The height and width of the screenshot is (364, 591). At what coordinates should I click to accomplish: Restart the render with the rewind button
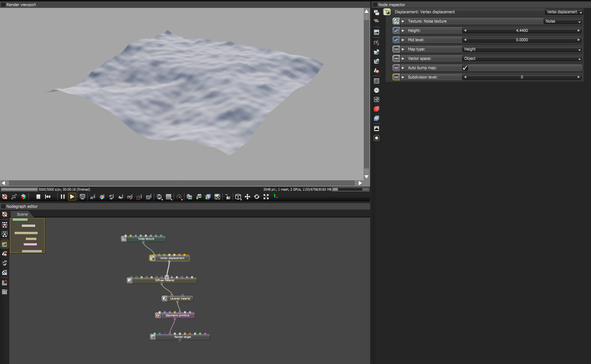(x=48, y=197)
